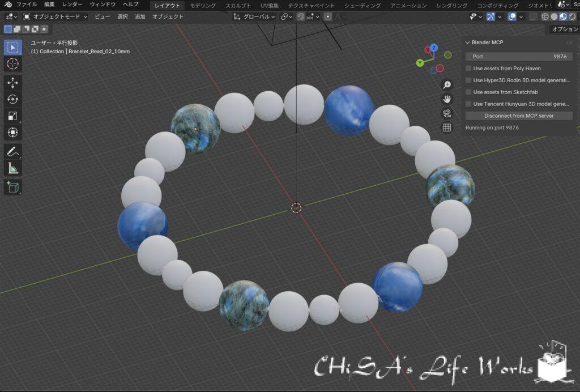Choose the subtract selection mode icon

pyautogui.click(x=26, y=29)
